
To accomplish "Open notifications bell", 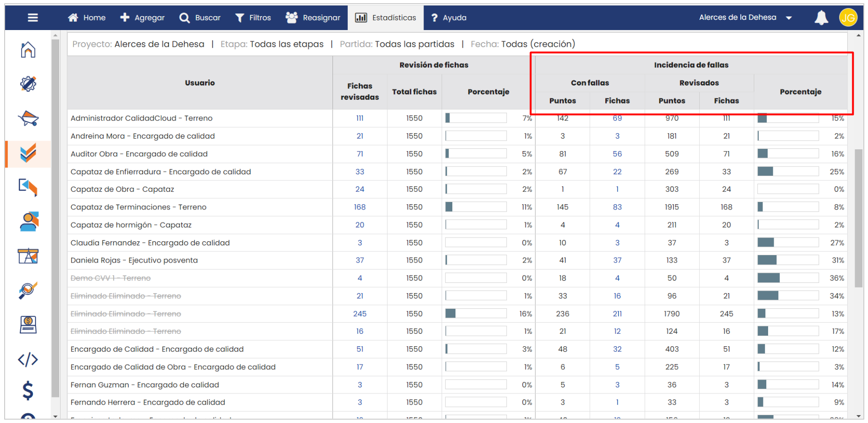I will point(821,18).
